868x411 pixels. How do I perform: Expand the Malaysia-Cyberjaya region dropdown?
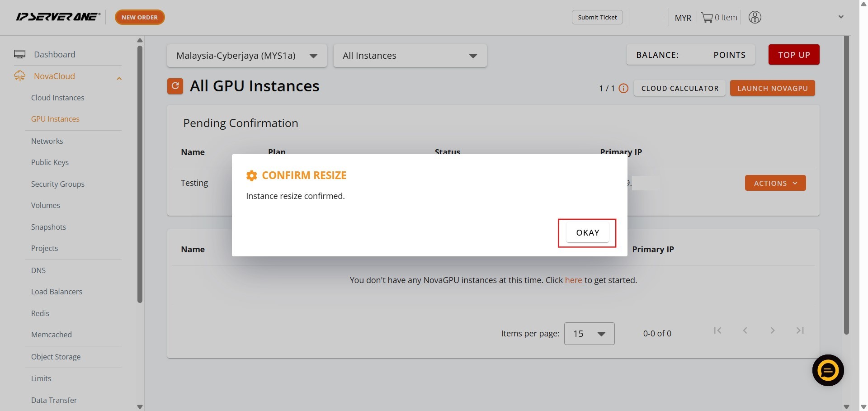pyautogui.click(x=247, y=56)
